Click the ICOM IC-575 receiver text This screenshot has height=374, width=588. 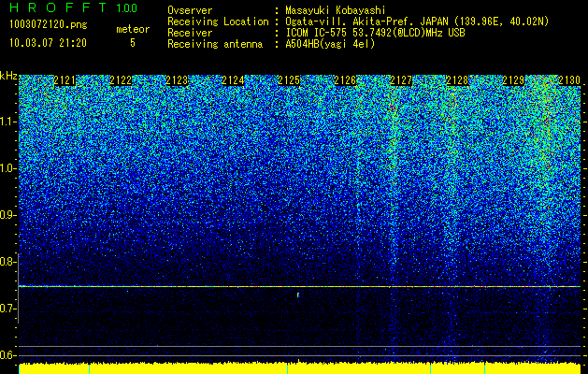376,33
